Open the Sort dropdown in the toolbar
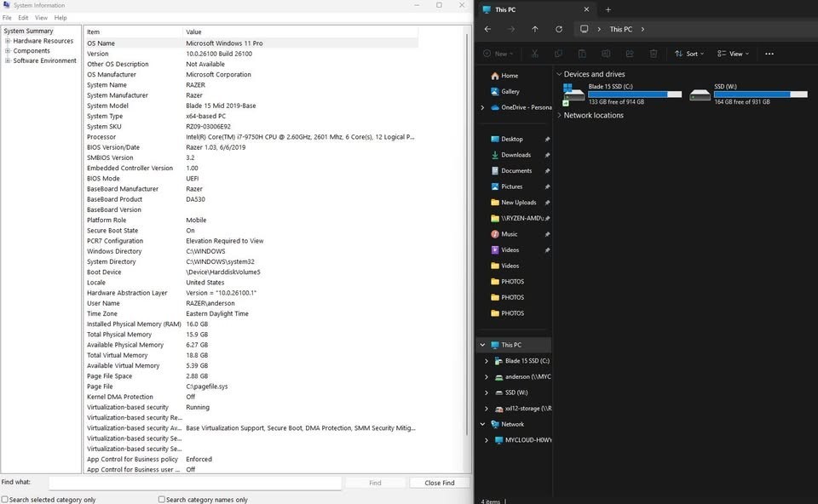Screen dimensions: 818x504 (x=689, y=54)
